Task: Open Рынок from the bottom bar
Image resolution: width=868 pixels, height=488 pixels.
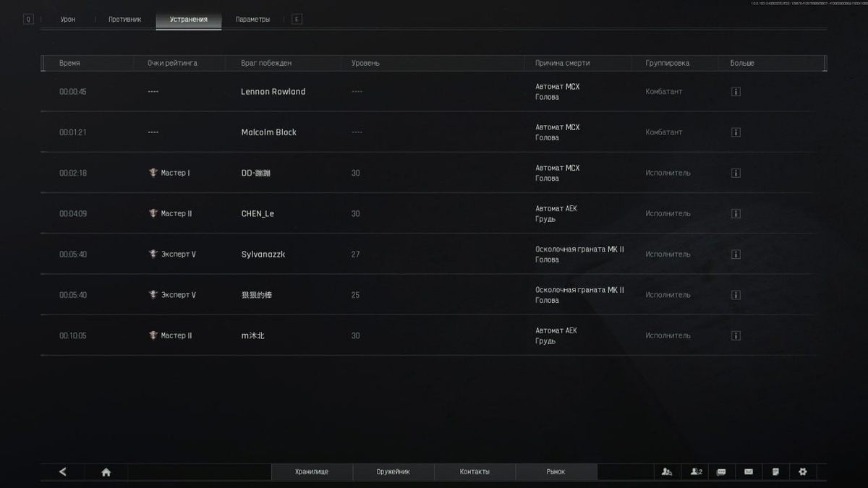Action: pos(556,472)
